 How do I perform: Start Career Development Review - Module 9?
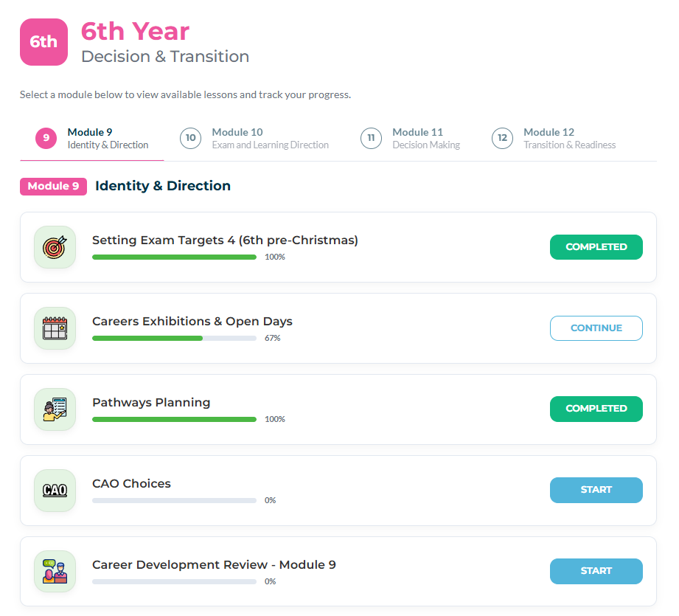coord(596,571)
